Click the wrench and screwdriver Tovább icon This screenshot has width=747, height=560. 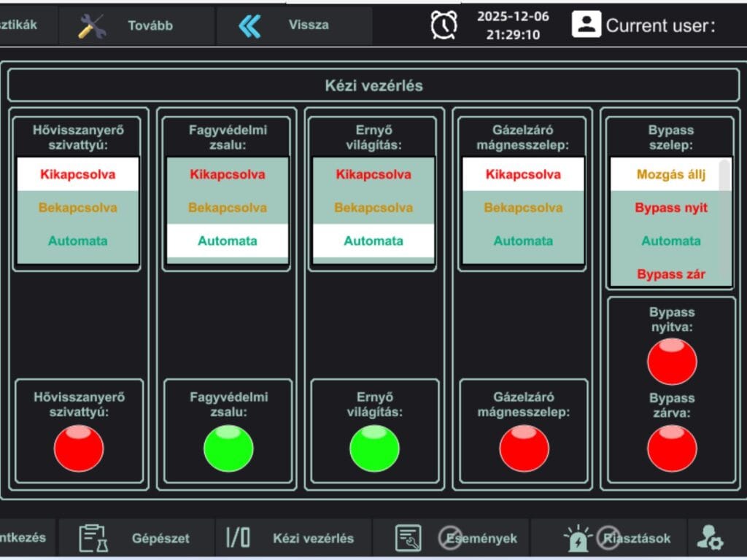[92, 26]
